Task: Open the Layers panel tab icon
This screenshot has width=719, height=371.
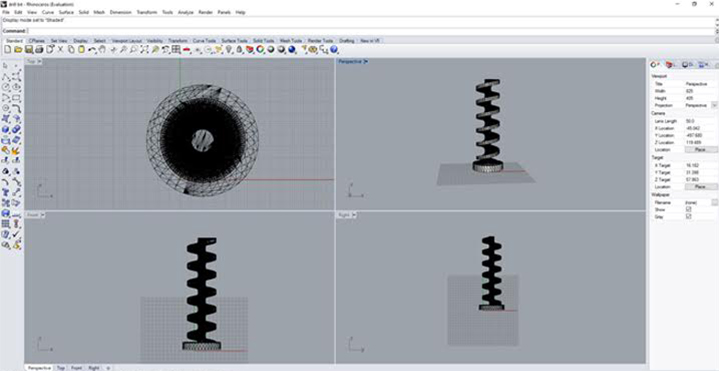Action: coord(670,65)
